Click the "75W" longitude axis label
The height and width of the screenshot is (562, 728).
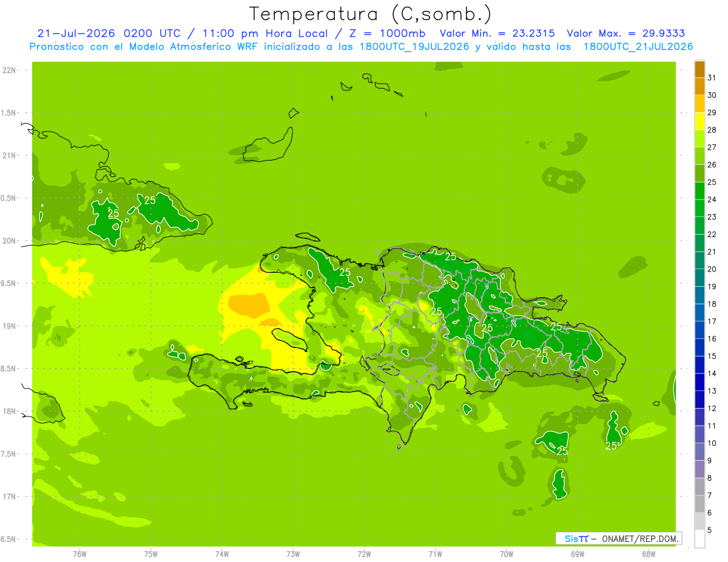[151, 554]
